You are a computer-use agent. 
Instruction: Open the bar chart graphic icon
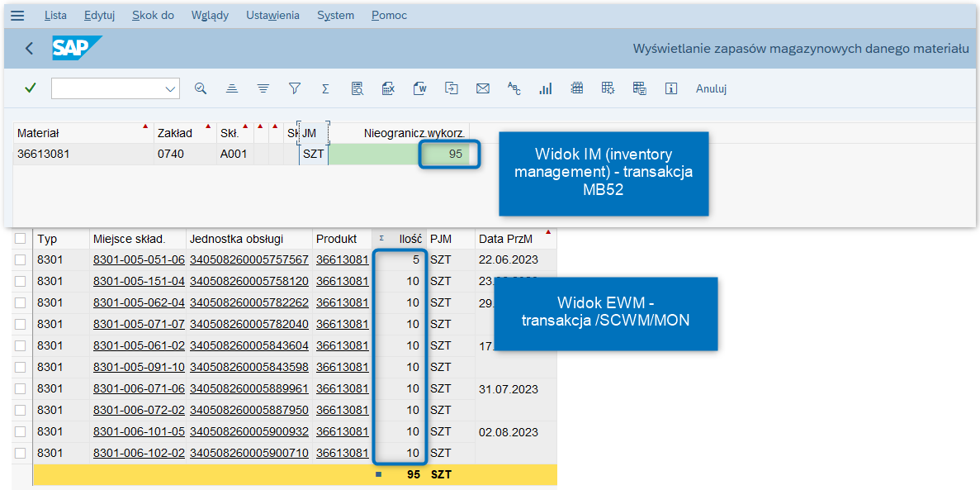pyautogui.click(x=545, y=88)
